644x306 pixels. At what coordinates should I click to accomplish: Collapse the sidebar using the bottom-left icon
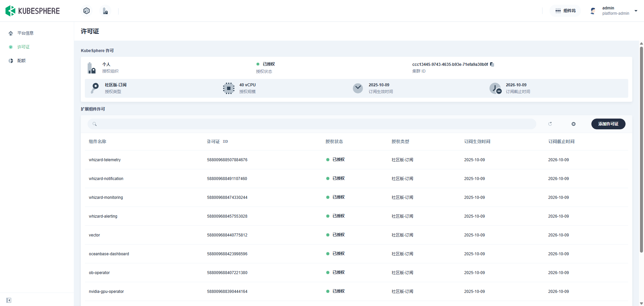[9, 300]
